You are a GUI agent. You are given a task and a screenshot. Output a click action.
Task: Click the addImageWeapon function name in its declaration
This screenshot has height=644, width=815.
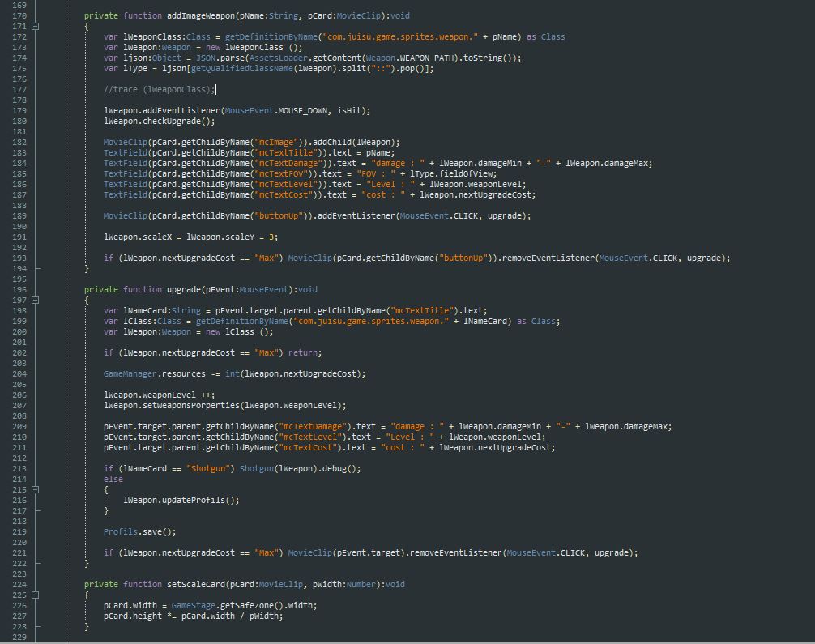tap(201, 16)
